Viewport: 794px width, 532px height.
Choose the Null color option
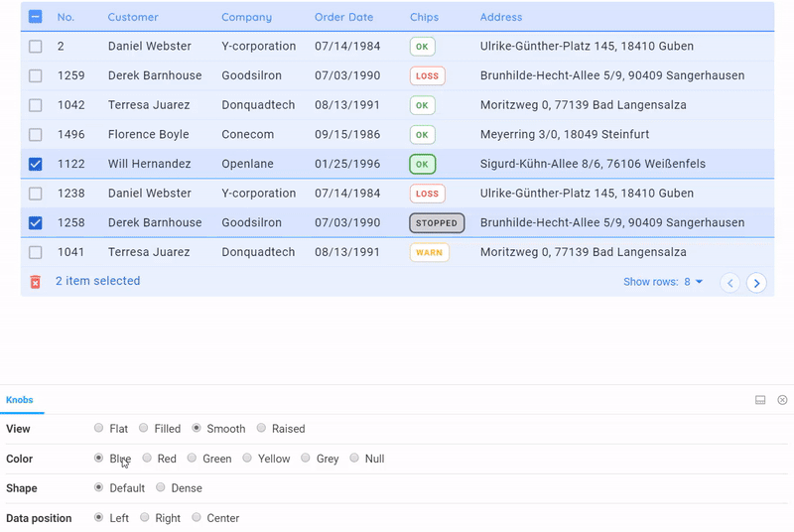tap(354, 459)
